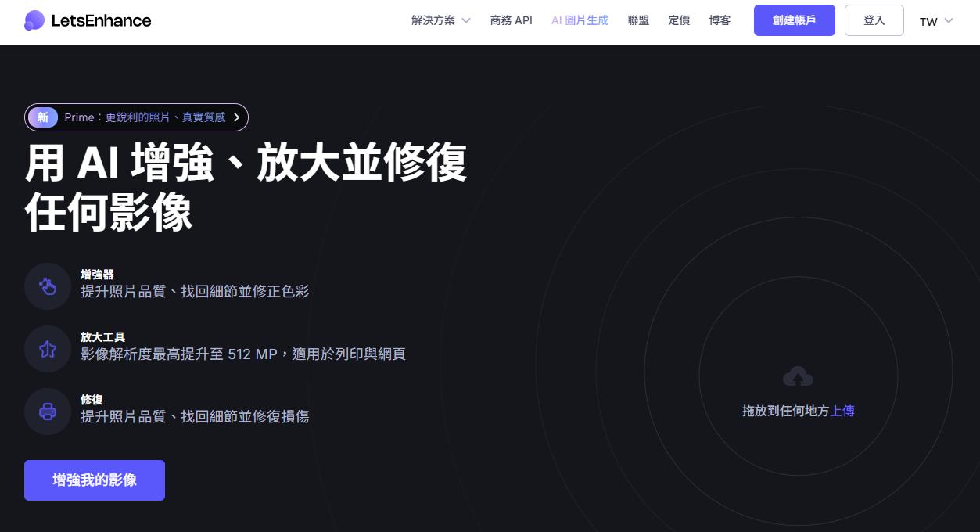Click the chevron next to TW
Image resolution: width=980 pixels, height=532 pixels.
(949, 21)
